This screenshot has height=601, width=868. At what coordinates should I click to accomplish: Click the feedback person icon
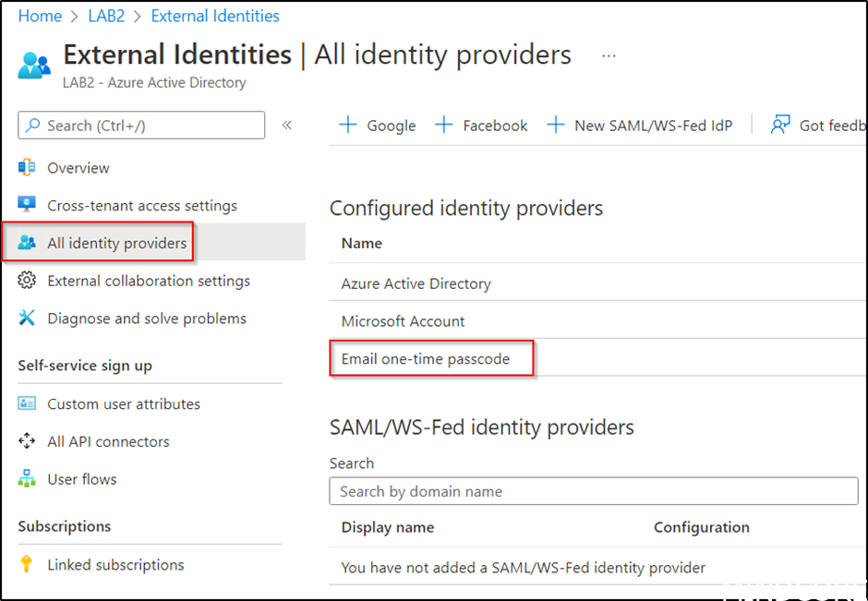point(780,125)
